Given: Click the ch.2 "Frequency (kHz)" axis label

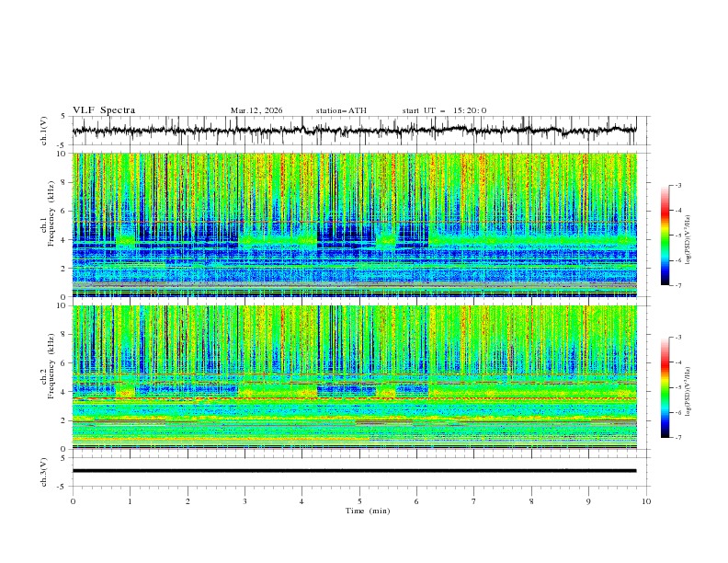Looking at the screenshot, I should pyautogui.click(x=51, y=365).
